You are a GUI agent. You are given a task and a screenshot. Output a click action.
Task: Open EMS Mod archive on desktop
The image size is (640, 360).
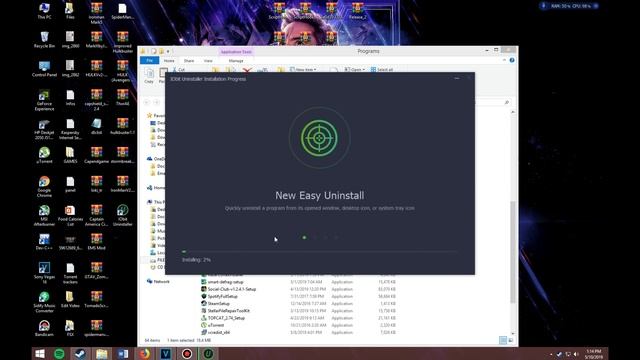[x=96, y=242]
